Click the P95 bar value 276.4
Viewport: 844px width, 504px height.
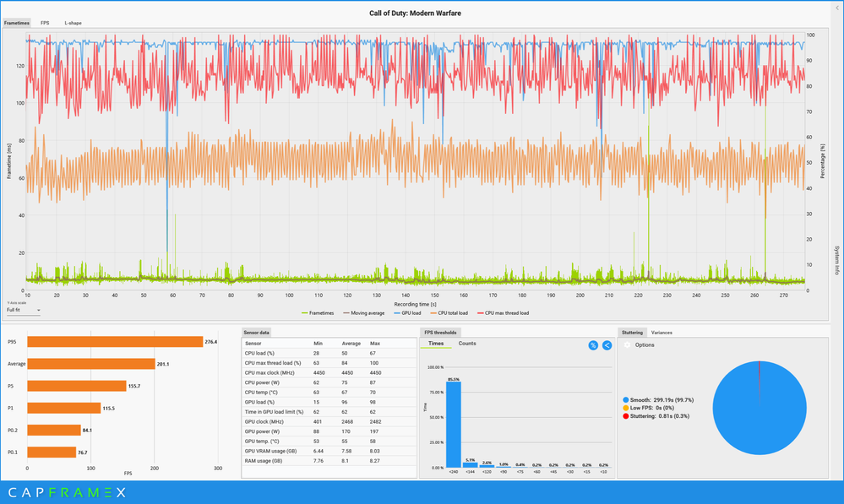coord(211,342)
